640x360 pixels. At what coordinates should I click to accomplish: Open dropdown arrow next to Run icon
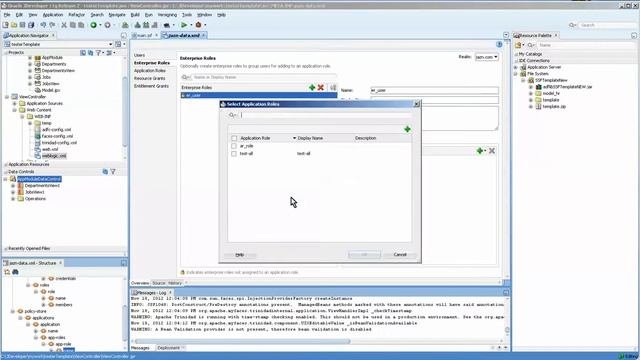191,25
